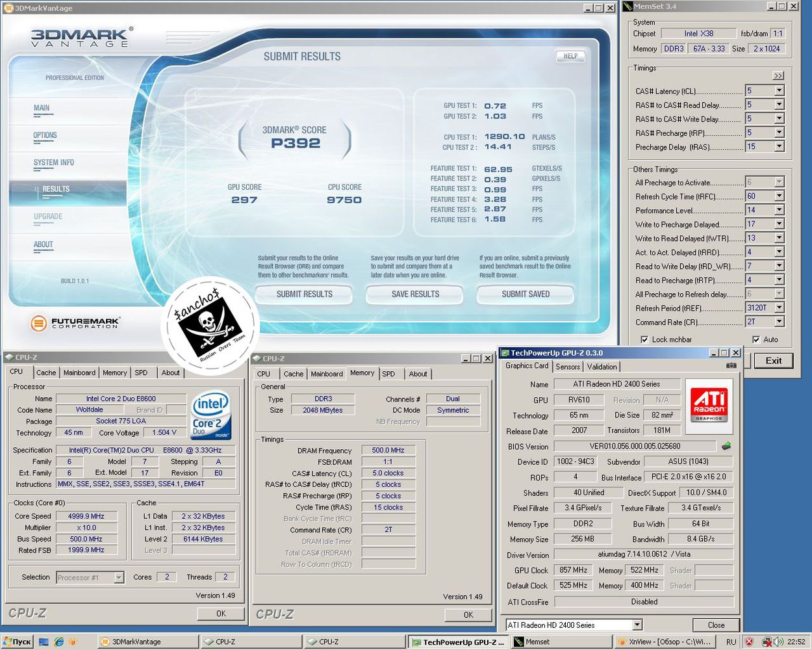The height and width of the screenshot is (650, 812).
Task: Switch to XnView in the taskbar
Action: [x=665, y=642]
